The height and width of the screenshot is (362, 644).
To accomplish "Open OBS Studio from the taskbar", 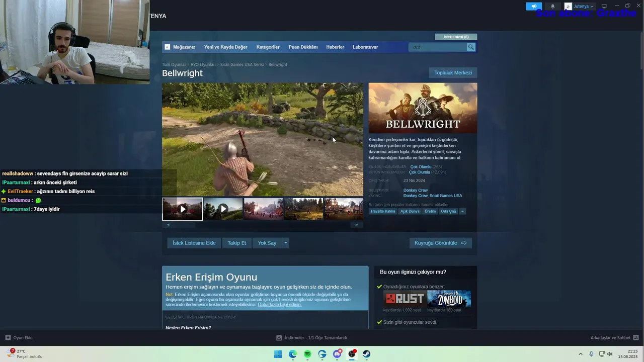I will pos(352,354).
